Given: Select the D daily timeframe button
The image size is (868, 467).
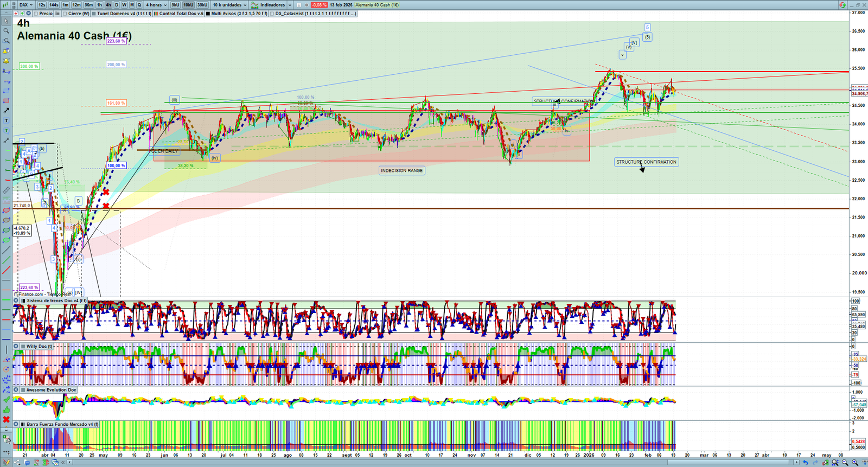Looking at the screenshot, I should point(117,5).
